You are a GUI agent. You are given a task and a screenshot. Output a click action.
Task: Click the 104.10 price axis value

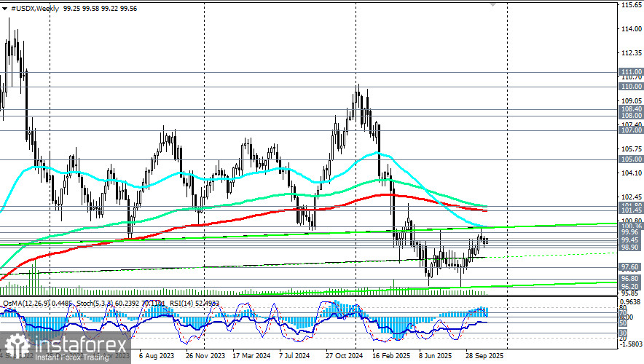[632, 173]
